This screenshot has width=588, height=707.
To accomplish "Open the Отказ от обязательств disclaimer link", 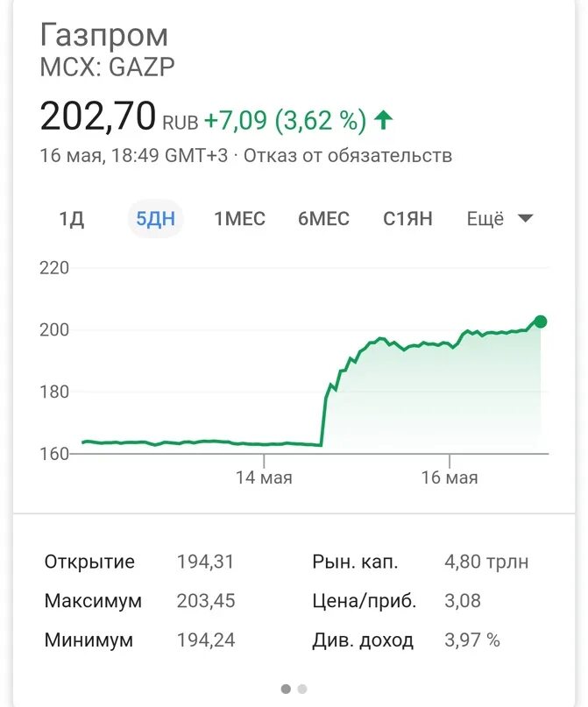I will pos(348,156).
